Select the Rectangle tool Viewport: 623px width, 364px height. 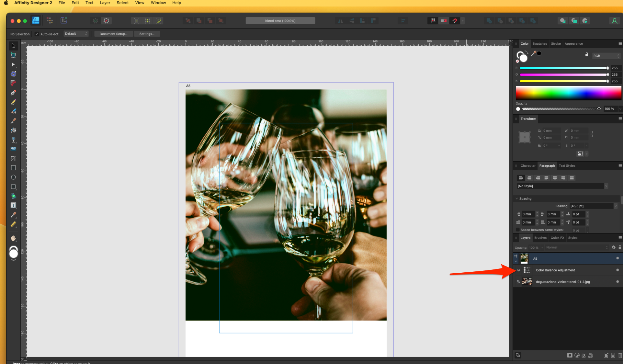pos(13,168)
